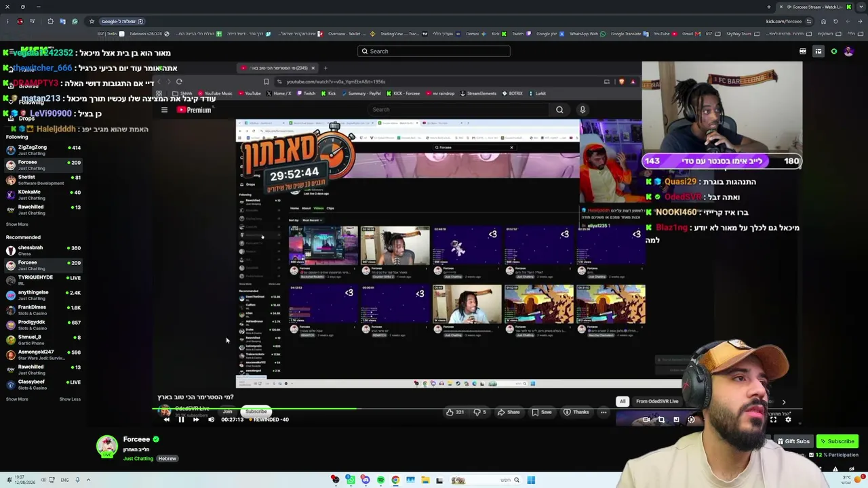Select the From OdedSVR Live chip
The image size is (868, 488).
[657, 401]
